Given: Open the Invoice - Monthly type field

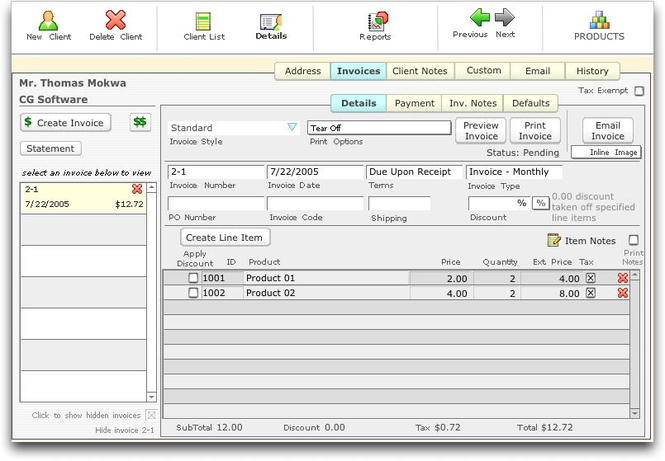Looking at the screenshot, I should pyautogui.click(x=514, y=172).
